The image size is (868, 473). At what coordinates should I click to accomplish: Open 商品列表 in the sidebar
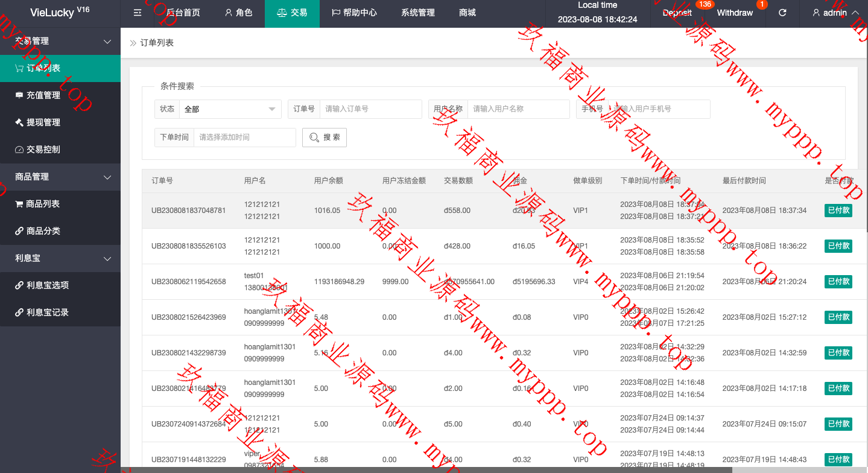pyautogui.click(x=60, y=204)
